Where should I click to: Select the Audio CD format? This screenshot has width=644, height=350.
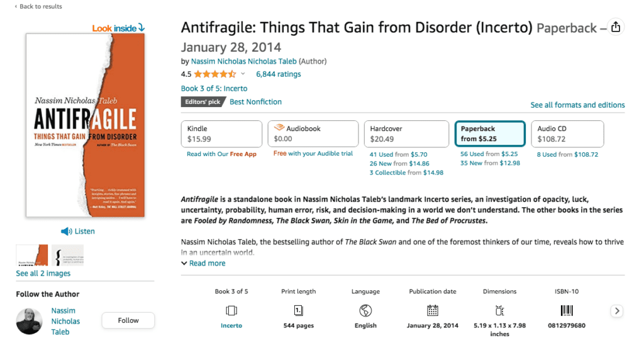point(567,133)
